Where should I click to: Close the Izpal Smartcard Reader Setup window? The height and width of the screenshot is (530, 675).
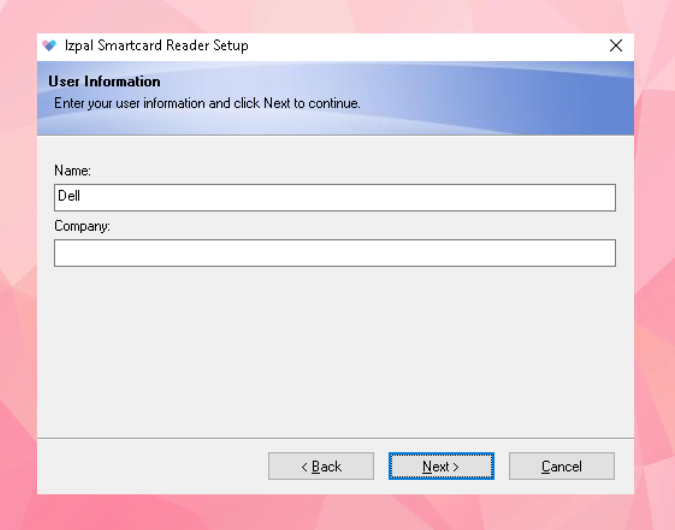(x=616, y=46)
